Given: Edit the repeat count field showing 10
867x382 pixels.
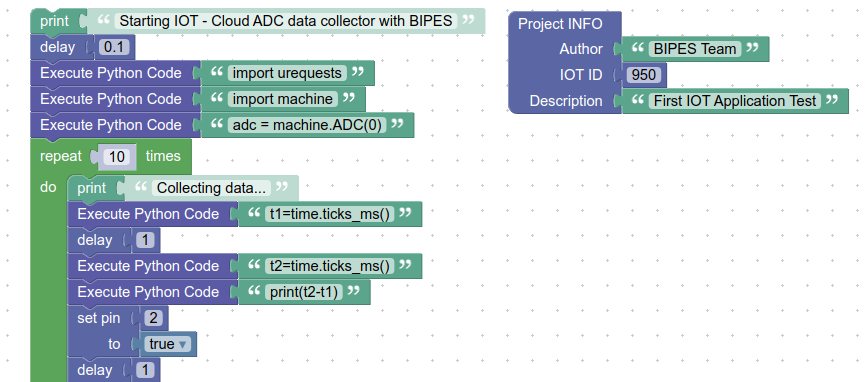Looking at the screenshot, I should click(x=117, y=157).
